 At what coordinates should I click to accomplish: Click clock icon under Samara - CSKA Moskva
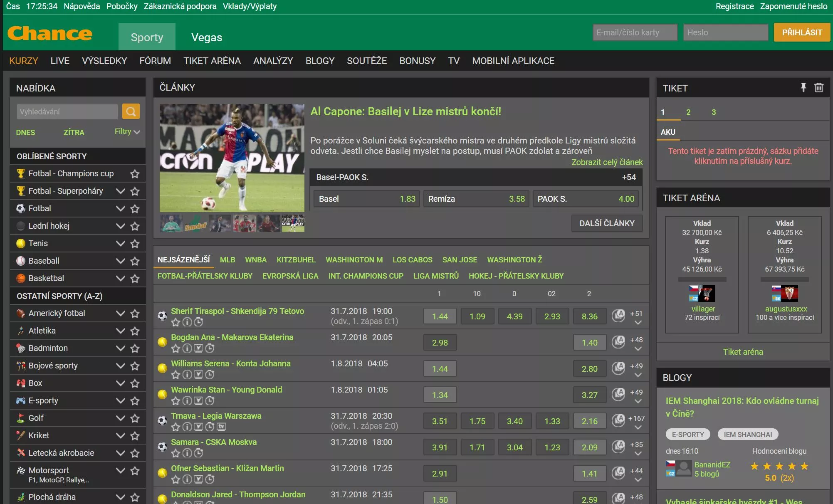[x=199, y=453]
